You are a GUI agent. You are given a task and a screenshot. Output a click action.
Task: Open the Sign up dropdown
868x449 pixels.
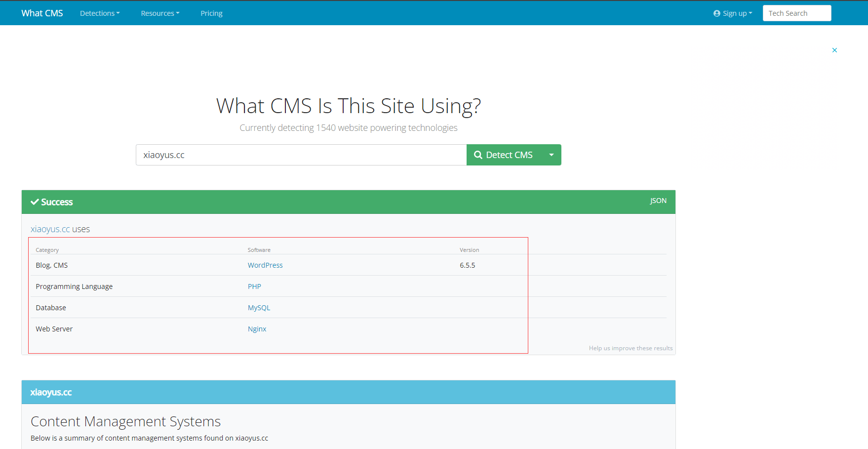coord(733,13)
